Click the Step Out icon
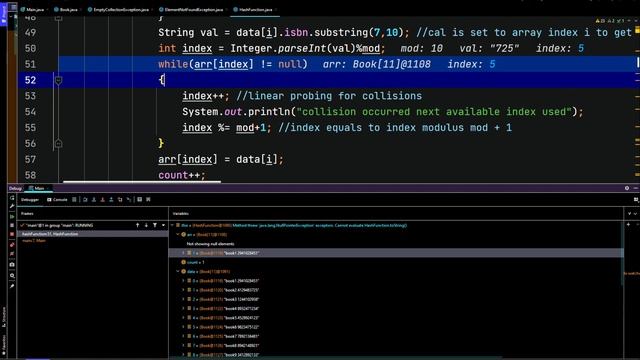The image size is (640, 360). (111, 200)
